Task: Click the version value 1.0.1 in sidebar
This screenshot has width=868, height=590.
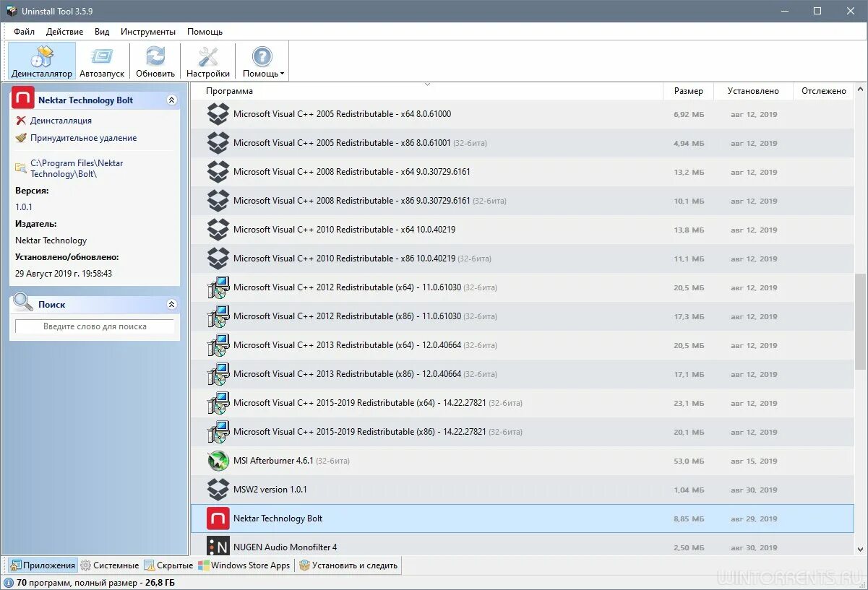Action: (24, 207)
